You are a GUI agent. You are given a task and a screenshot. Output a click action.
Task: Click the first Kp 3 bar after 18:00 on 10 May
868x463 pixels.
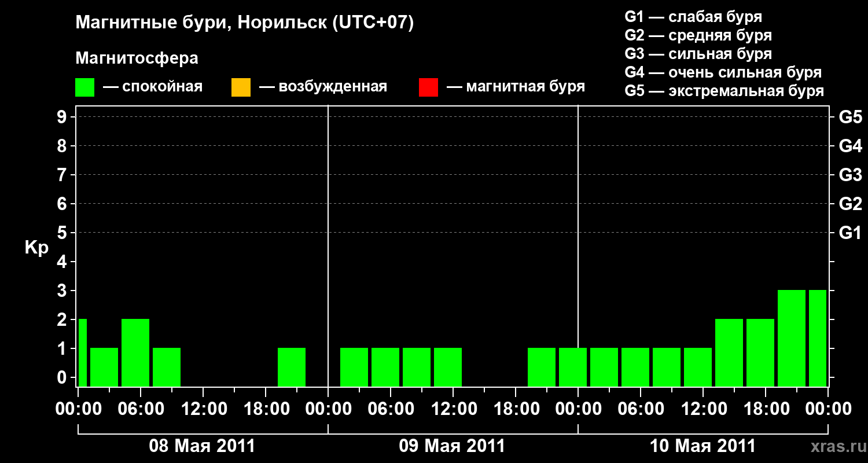(792, 338)
